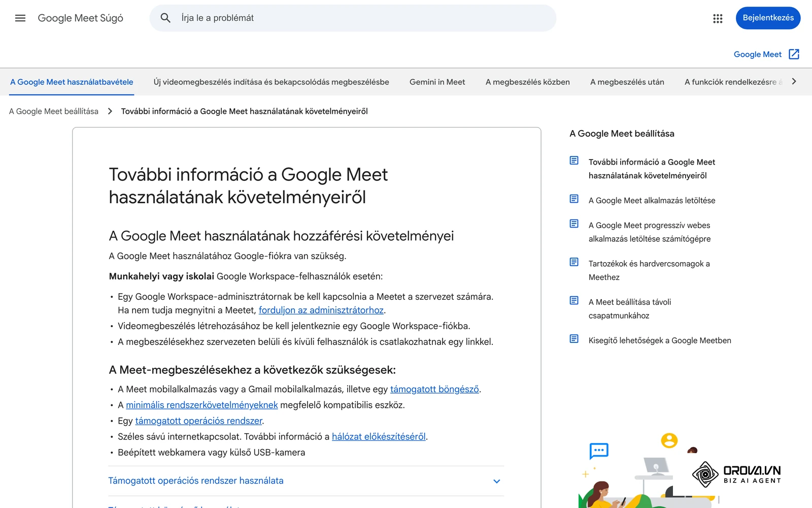Open Új videomegbeszélés indítása és bekapcsolódás tab
Viewport: 812px width, 508px height.
272,82
